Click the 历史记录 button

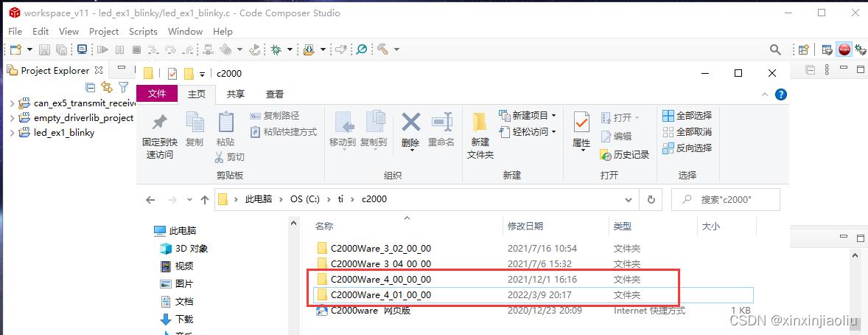click(624, 155)
